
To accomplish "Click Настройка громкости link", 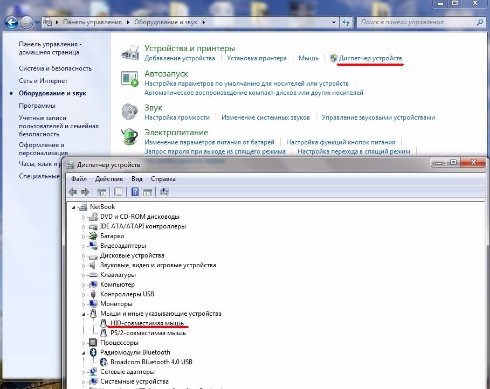I will pos(177,117).
